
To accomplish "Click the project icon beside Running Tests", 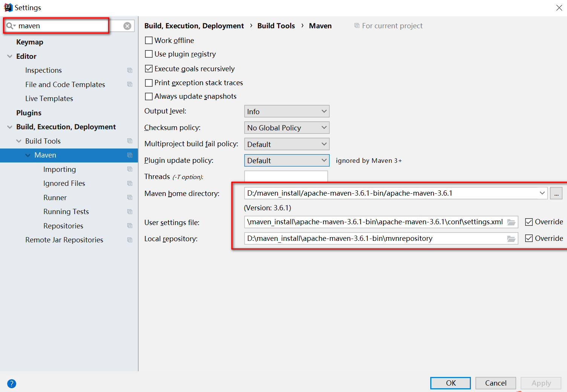I will tap(130, 212).
